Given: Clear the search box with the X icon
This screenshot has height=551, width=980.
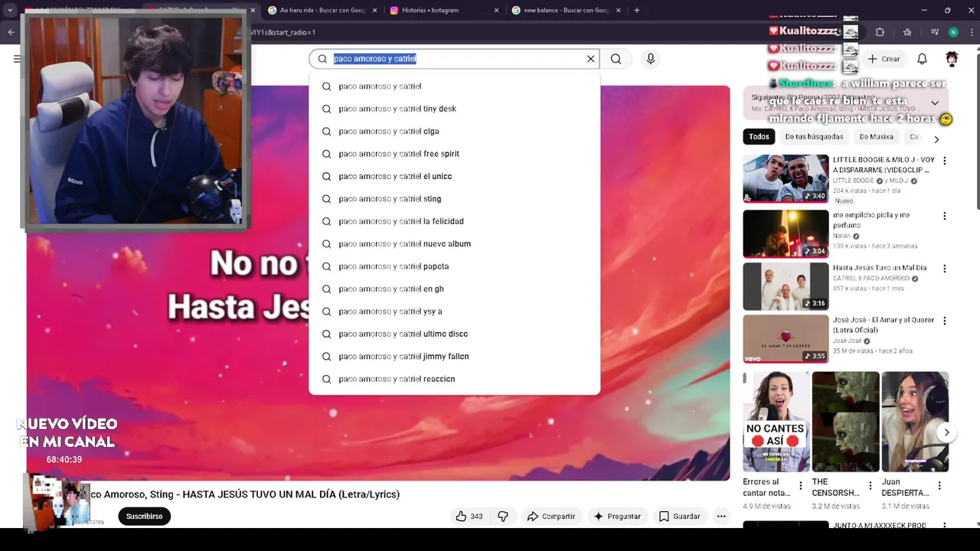Looking at the screenshot, I should coord(590,59).
